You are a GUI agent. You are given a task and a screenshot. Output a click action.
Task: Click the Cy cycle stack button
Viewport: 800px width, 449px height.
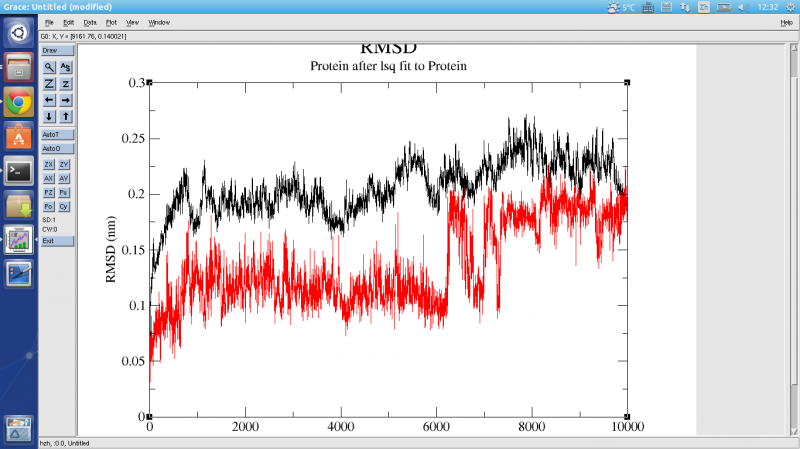63,207
